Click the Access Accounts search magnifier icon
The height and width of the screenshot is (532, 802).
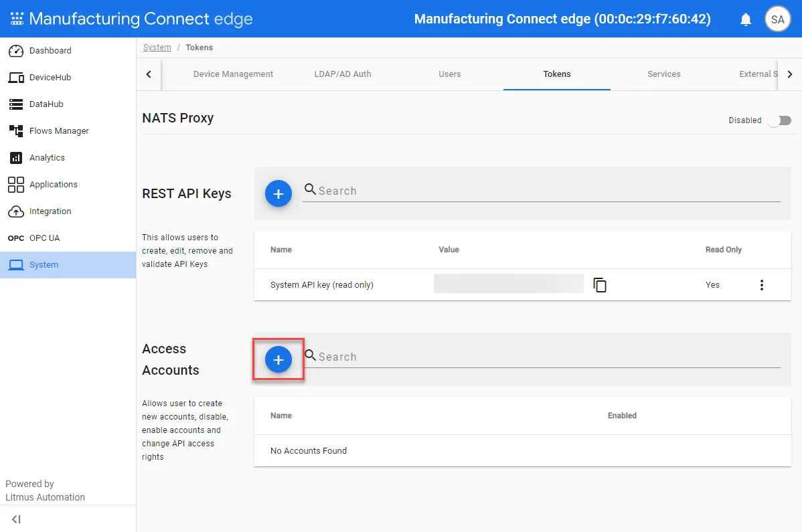coord(310,355)
